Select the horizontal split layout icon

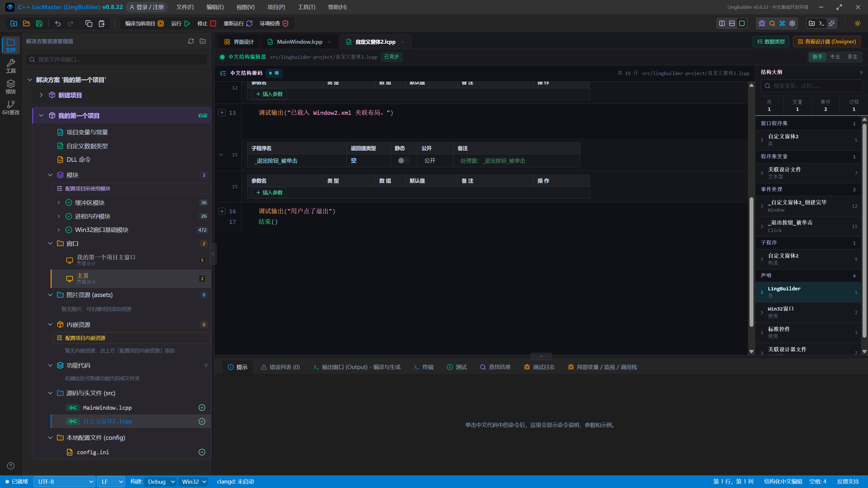pos(732,23)
